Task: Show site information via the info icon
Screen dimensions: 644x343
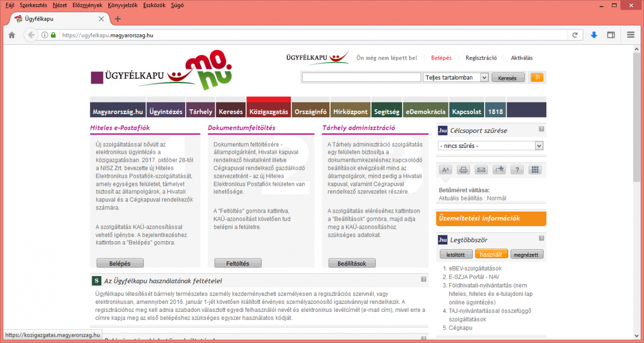Action: click(45, 35)
